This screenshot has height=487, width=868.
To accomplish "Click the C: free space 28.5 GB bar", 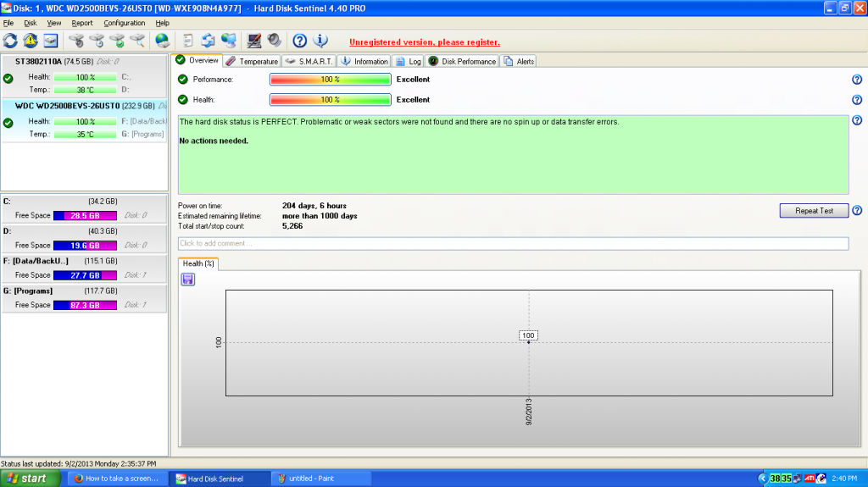I will coord(85,216).
